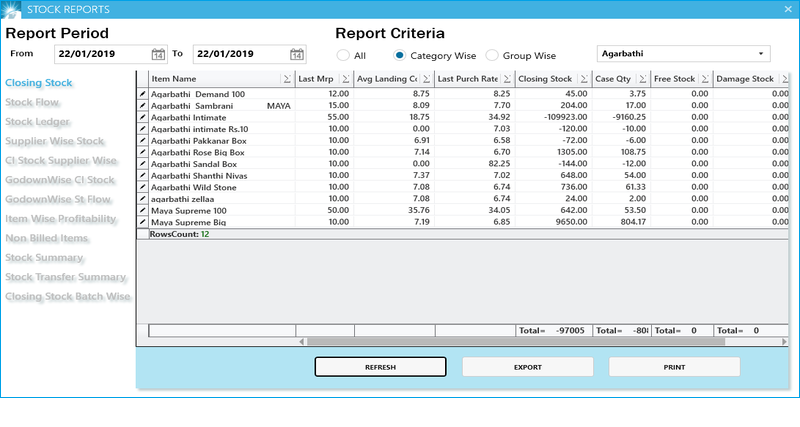Click edit pencil for Agarbathi Sambrani row

pyautogui.click(x=143, y=106)
